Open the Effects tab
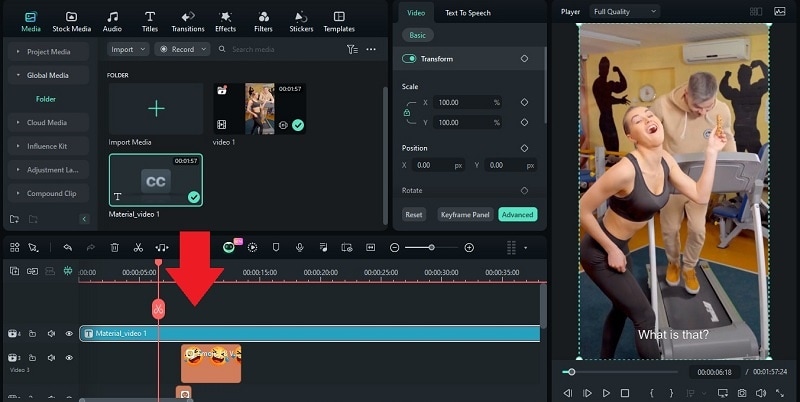 point(226,22)
